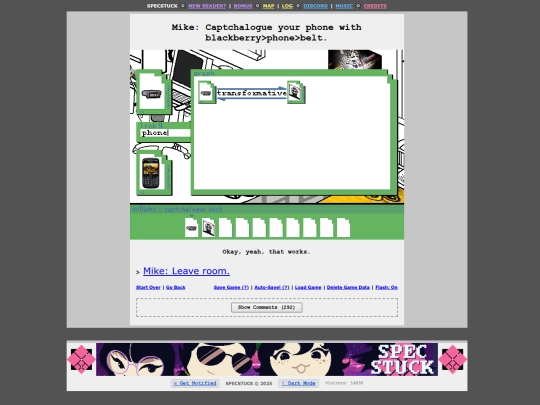Click Start Over

click(x=148, y=287)
